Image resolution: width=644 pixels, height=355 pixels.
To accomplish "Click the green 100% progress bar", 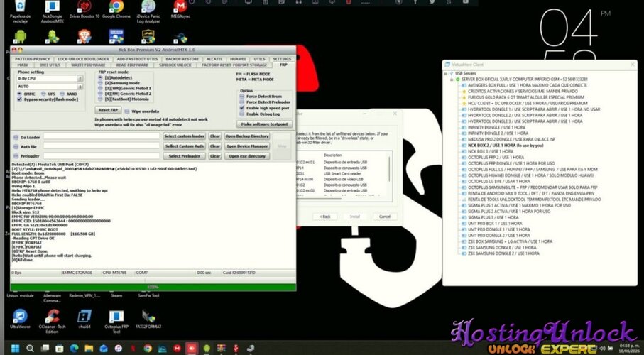I will (153, 287).
